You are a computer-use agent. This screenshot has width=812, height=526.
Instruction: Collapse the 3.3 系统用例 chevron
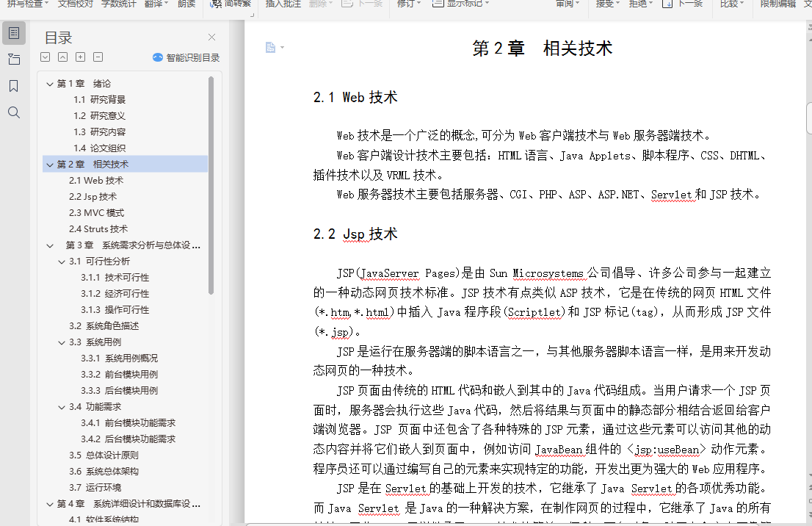pyautogui.click(x=62, y=342)
